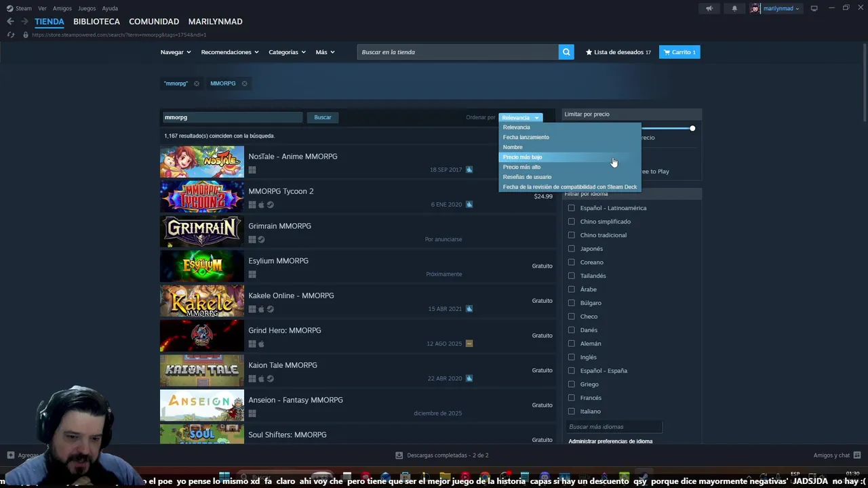Expand the Categorías dropdown
The image size is (868, 488).
click(287, 52)
